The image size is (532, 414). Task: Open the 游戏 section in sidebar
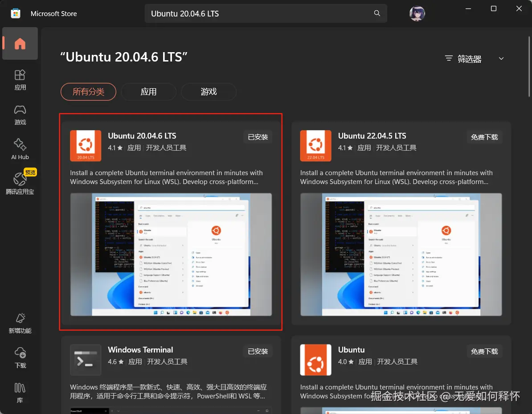pyautogui.click(x=20, y=115)
